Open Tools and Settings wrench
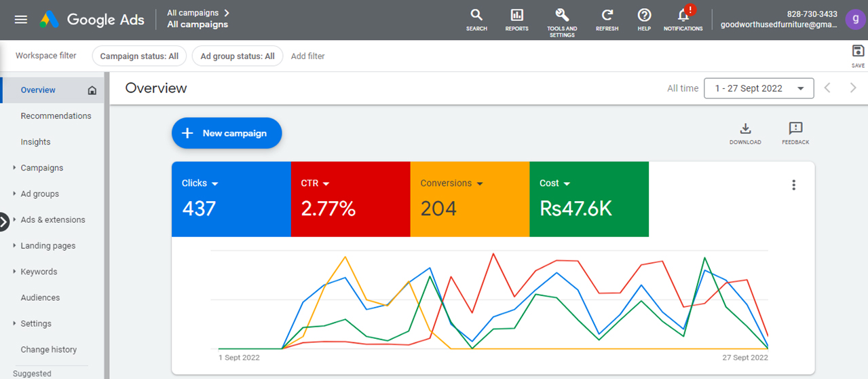Viewport: 868px width, 379px height. [562, 16]
